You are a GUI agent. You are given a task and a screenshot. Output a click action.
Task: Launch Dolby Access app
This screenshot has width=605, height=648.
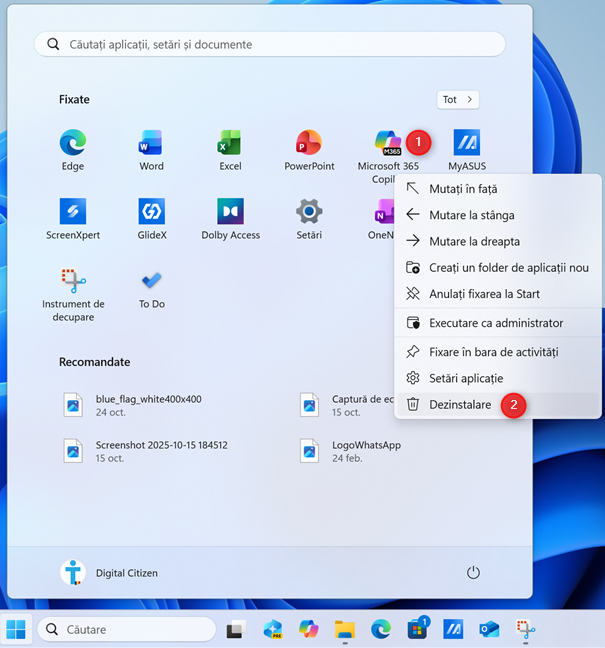click(230, 219)
